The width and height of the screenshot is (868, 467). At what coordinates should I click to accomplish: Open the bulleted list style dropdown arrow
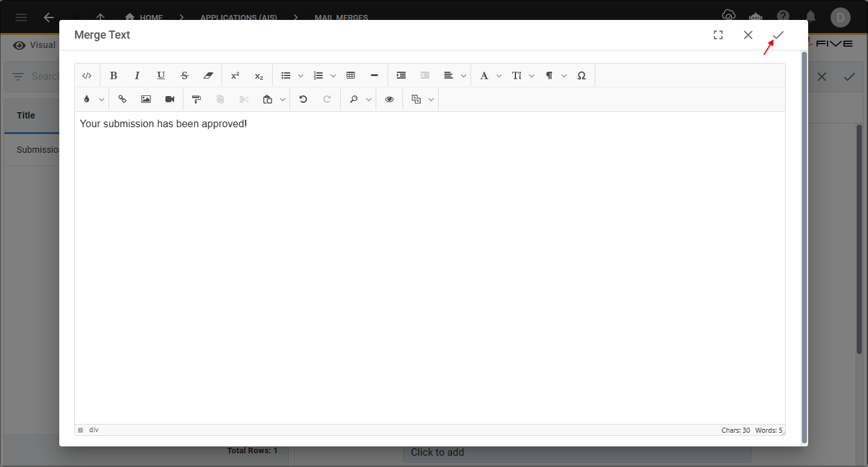(x=301, y=76)
